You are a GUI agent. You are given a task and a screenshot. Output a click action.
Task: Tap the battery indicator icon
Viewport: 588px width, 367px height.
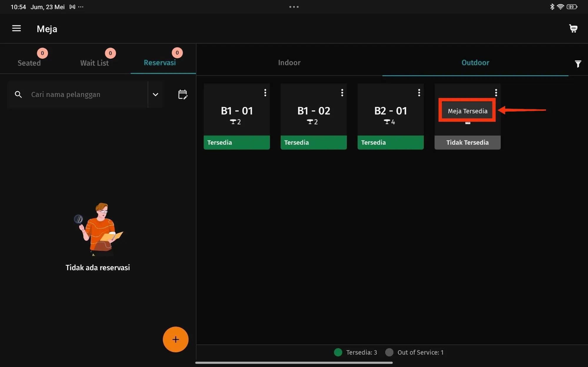(x=572, y=7)
